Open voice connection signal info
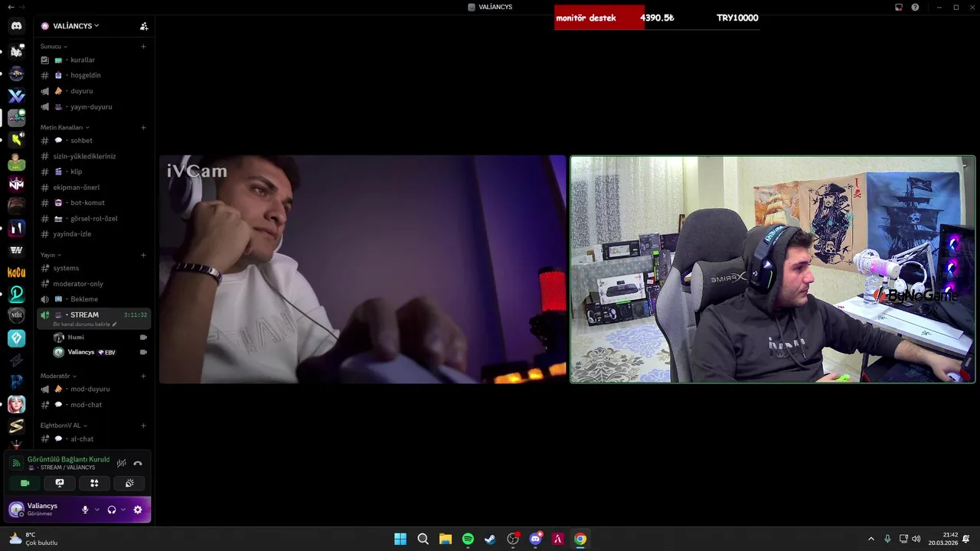This screenshot has height=551, width=980. click(16, 463)
